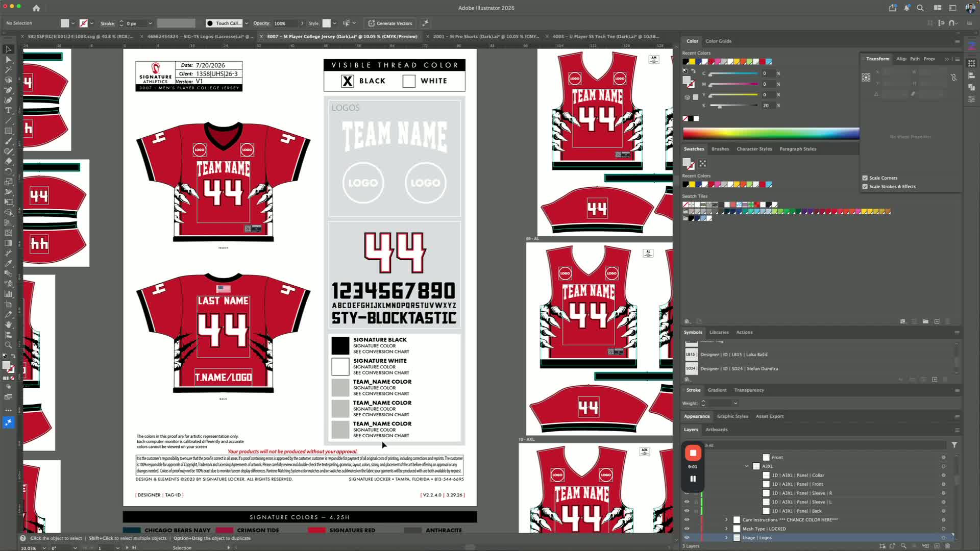The width and height of the screenshot is (980, 551).
Task: Click the Layers filter funnel icon
Action: (x=954, y=445)
